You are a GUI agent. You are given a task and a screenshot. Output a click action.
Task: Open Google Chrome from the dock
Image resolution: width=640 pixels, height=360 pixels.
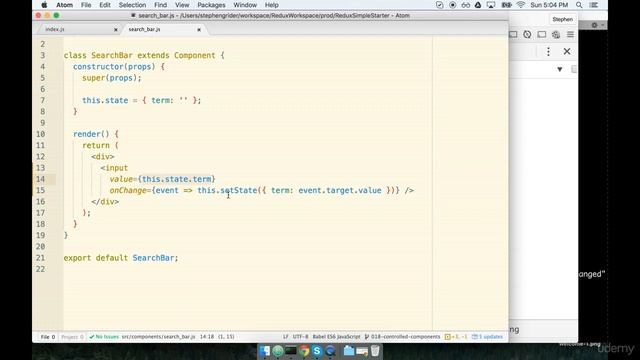304,351
